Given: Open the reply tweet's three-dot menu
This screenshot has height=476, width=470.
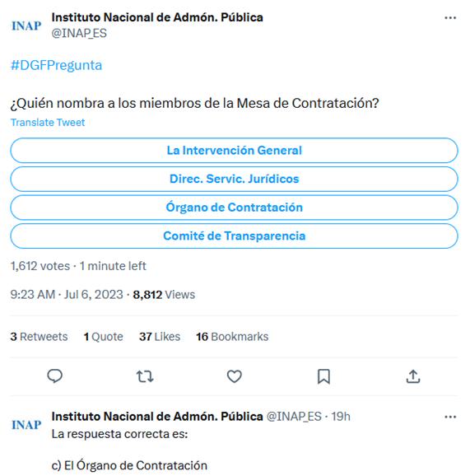Looking at the screenshot, I should [450, 417].
